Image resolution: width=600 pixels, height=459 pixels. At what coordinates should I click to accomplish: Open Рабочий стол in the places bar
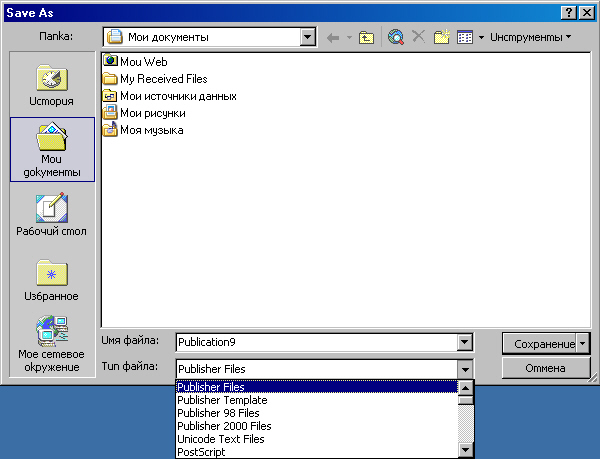pyautogui.click(x=51, y=215)
